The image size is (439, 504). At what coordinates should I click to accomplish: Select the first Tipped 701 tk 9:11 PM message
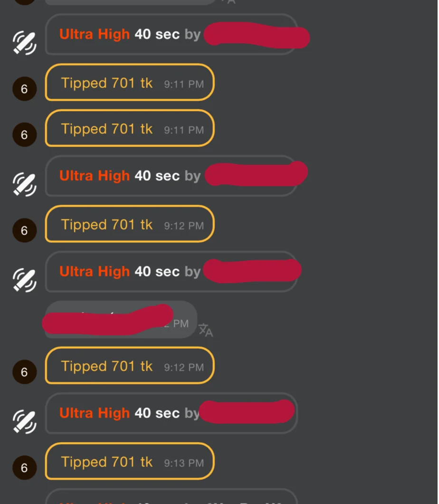pos(130,82)
